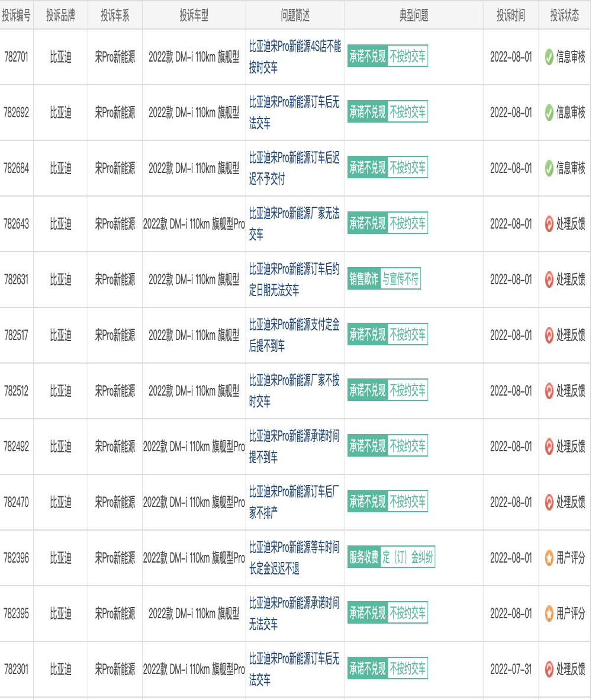This screenshot has height=700, width=592.
Task: Click 与宣传不符 tag in row 782631
Action: (401, 279)
